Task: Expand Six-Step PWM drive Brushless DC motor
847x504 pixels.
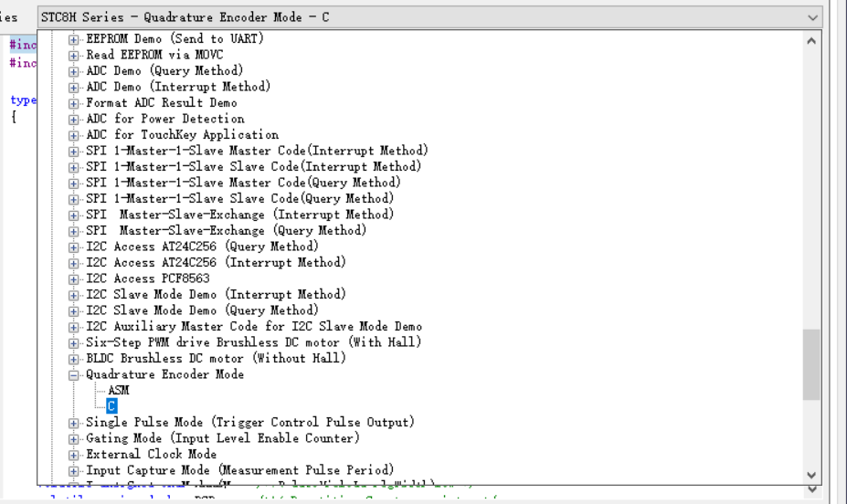Action: point(73,343)
